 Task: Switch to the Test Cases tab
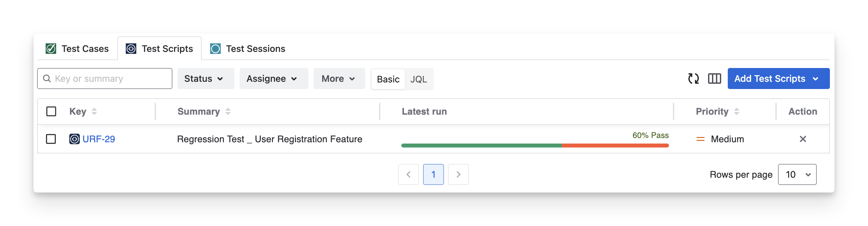78,49
